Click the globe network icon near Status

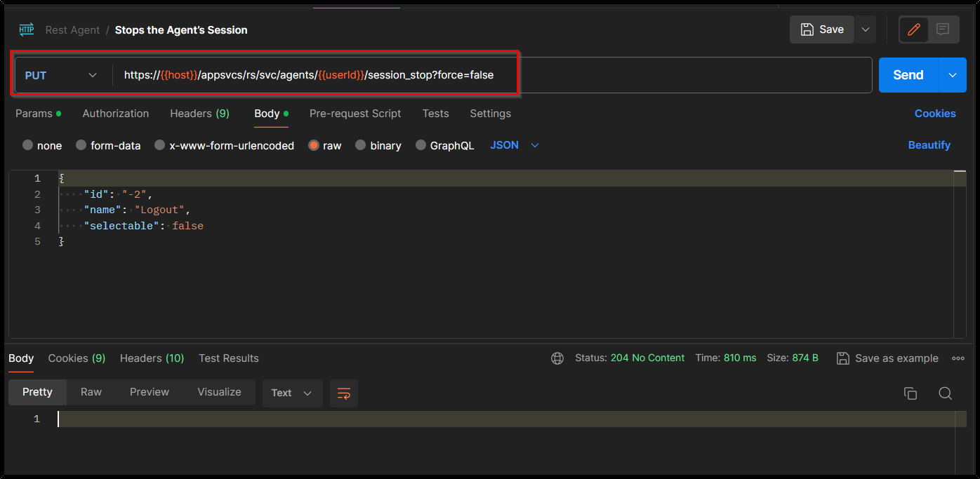557,358
